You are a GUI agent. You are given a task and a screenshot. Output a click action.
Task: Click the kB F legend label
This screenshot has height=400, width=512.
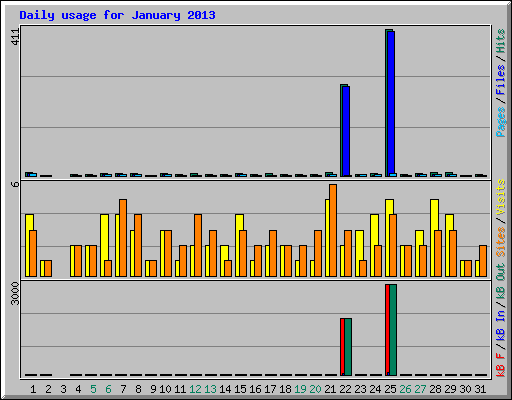tap(500, 365)
